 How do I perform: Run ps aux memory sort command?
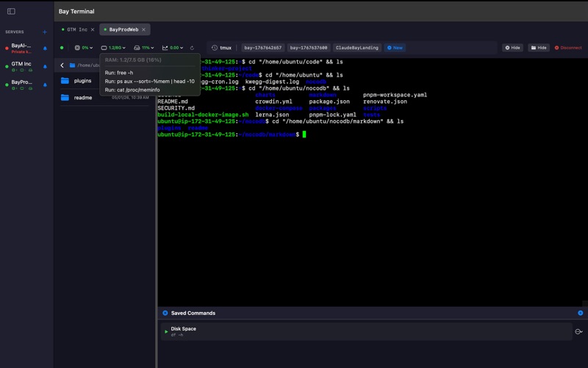tap(149, 81)
